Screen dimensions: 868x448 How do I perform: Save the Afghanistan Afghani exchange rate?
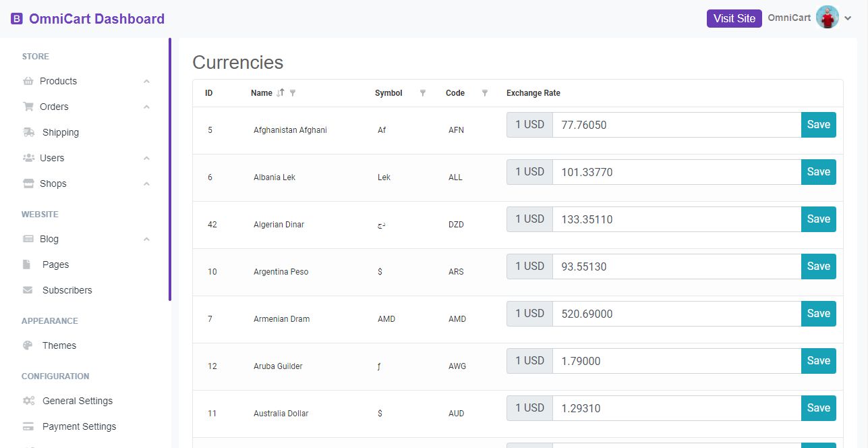pyautogui.click(x=818, y=125)
